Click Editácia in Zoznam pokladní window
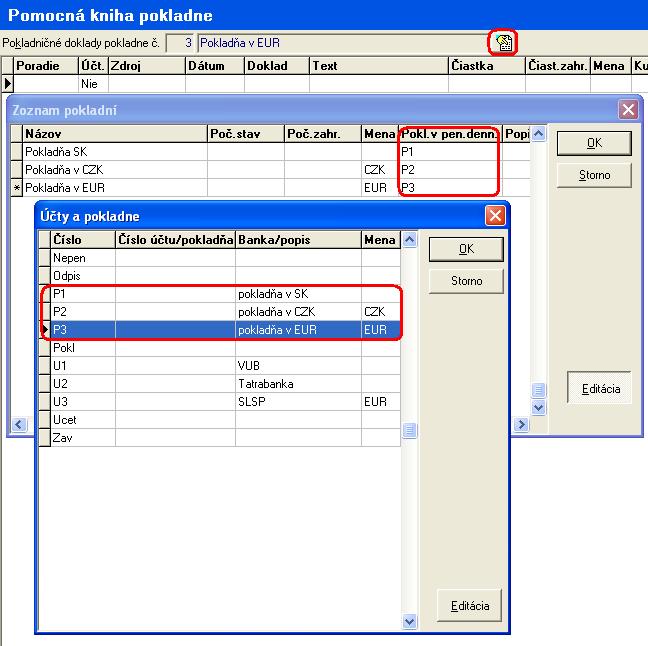This screenshot has width=648, height=646. click(x=600, y=389)
